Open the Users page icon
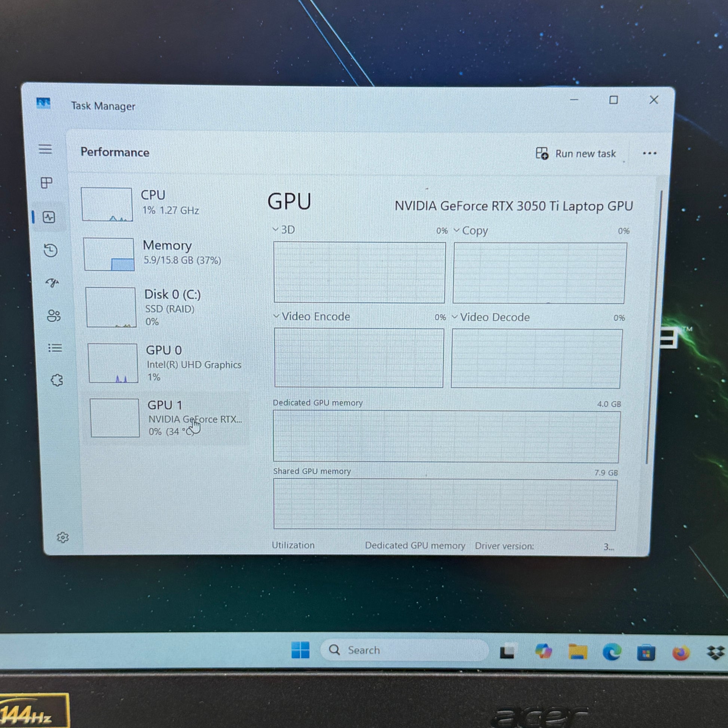Screen dimensions: 728x728 (53, 316)
